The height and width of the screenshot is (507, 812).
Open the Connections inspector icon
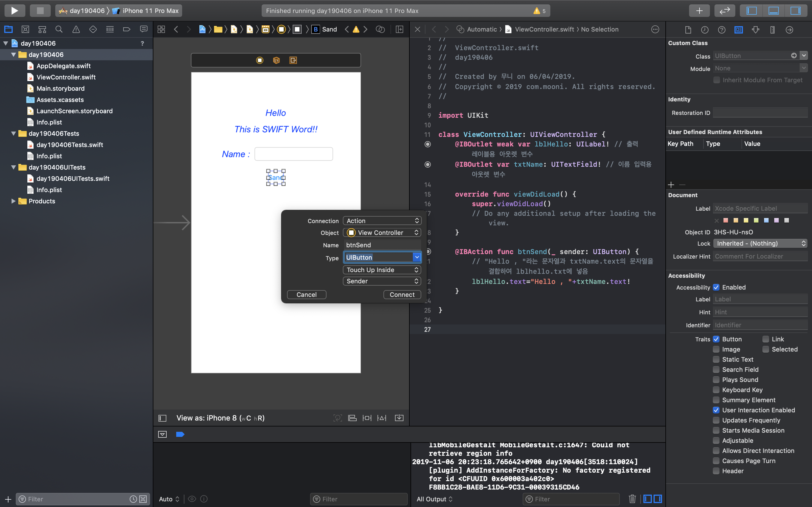[x=789, y=30]
